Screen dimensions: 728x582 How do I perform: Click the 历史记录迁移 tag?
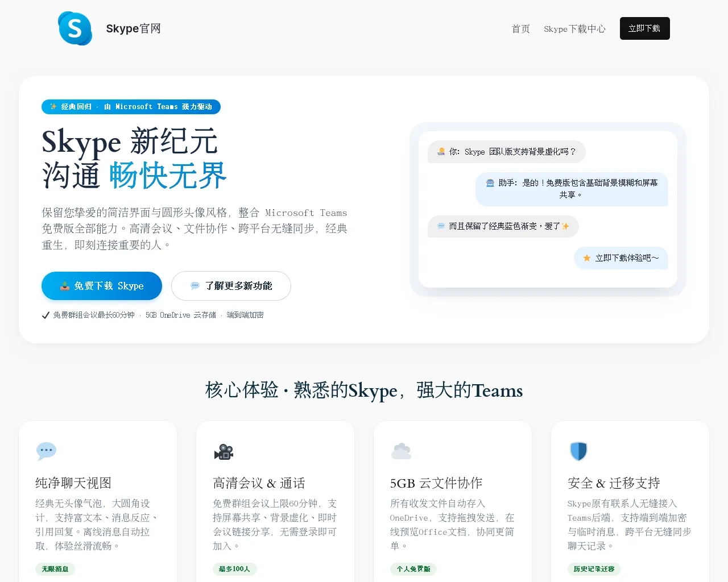594,569
